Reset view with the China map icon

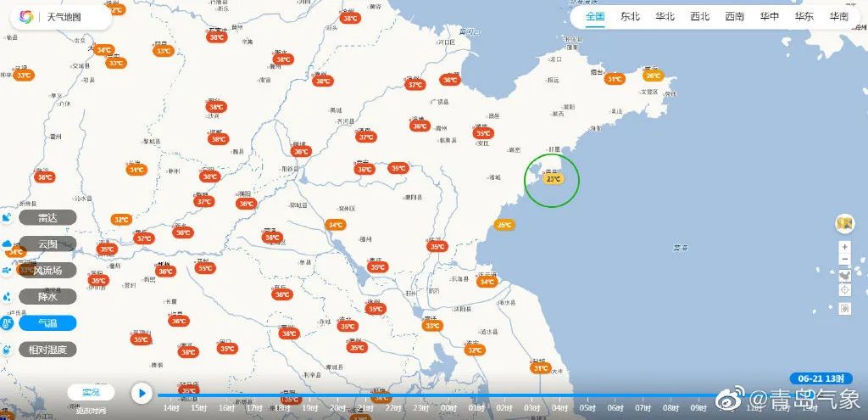(845, 275)
